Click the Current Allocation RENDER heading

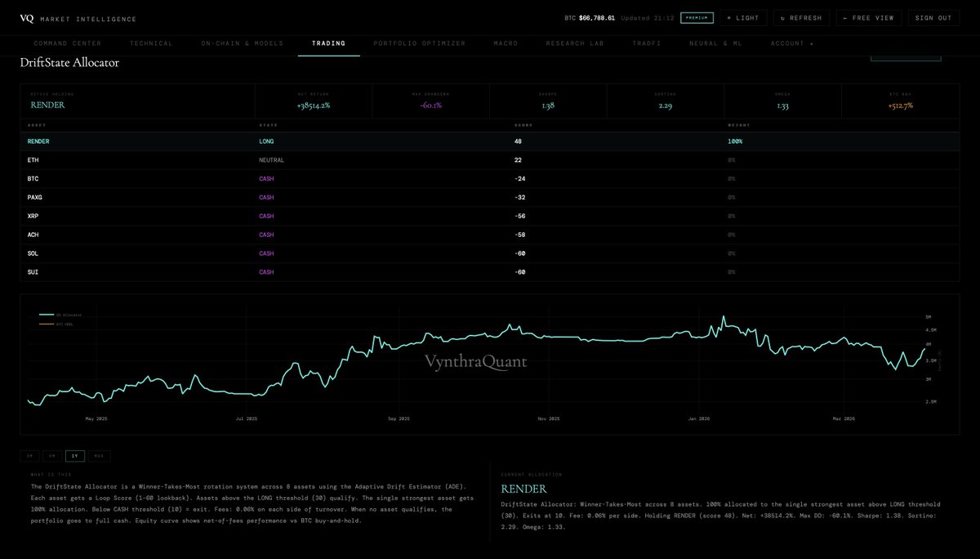tap(523, 489)
